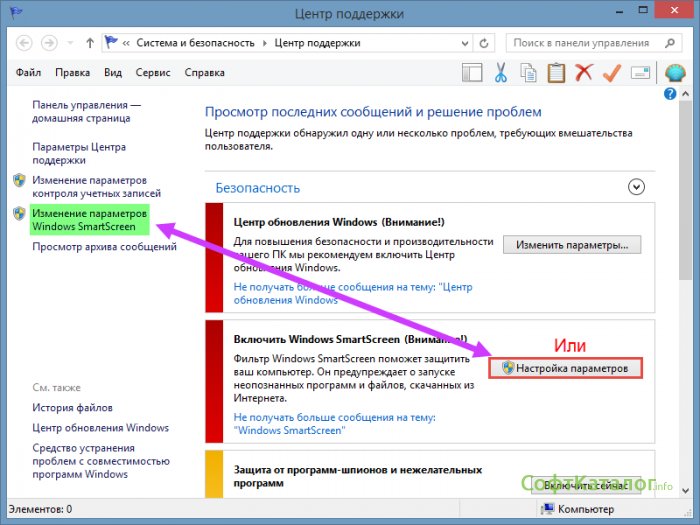Click the shell icon in toolbar
The image size is (700, 525).
pos(673,73)
